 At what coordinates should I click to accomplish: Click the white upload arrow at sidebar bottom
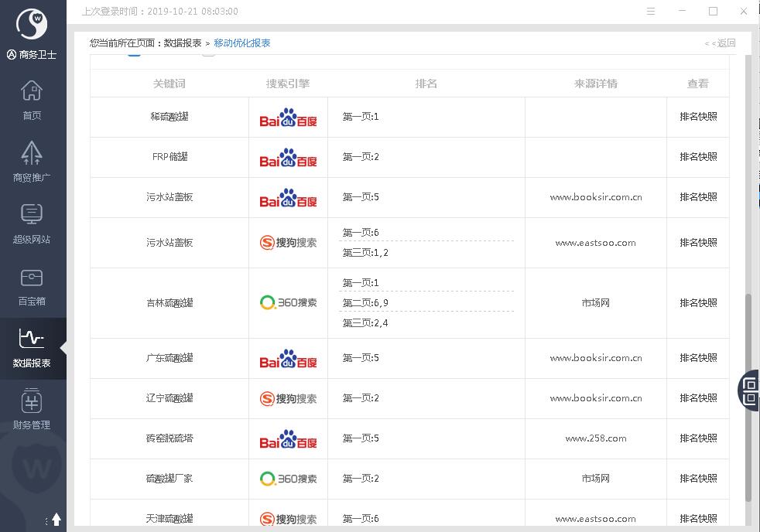coord(56,520)
